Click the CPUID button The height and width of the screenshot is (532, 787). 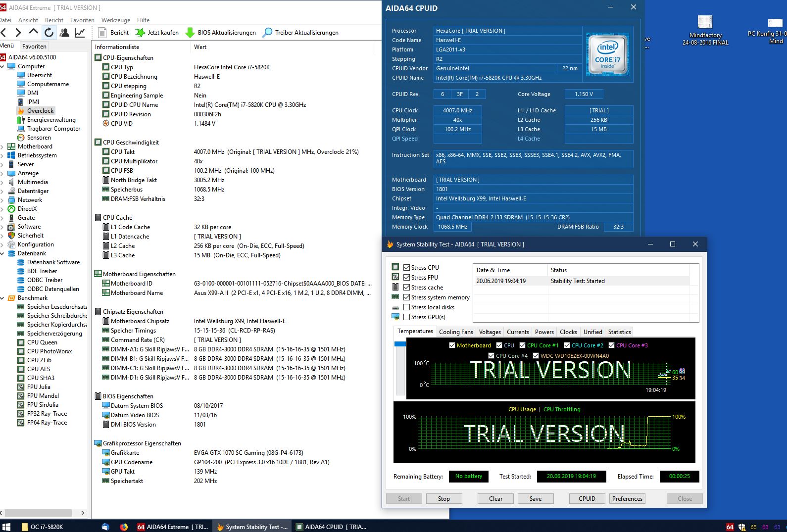pos(587,499)
